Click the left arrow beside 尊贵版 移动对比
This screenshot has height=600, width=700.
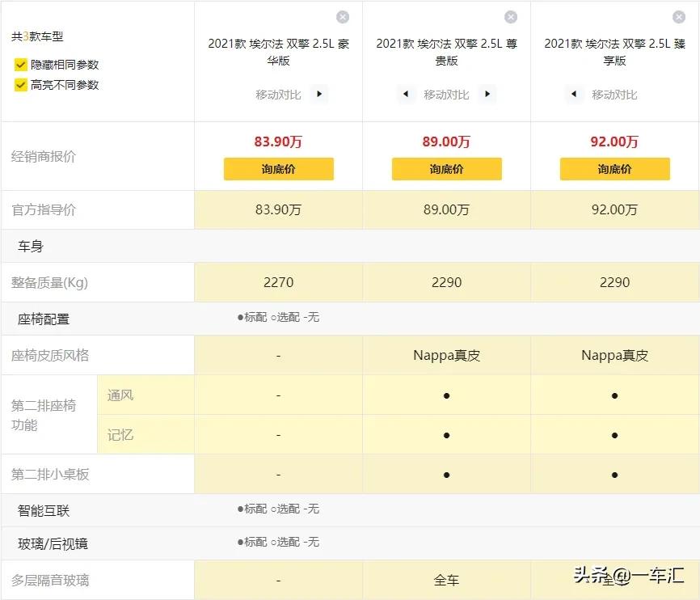tap(406, 95)
